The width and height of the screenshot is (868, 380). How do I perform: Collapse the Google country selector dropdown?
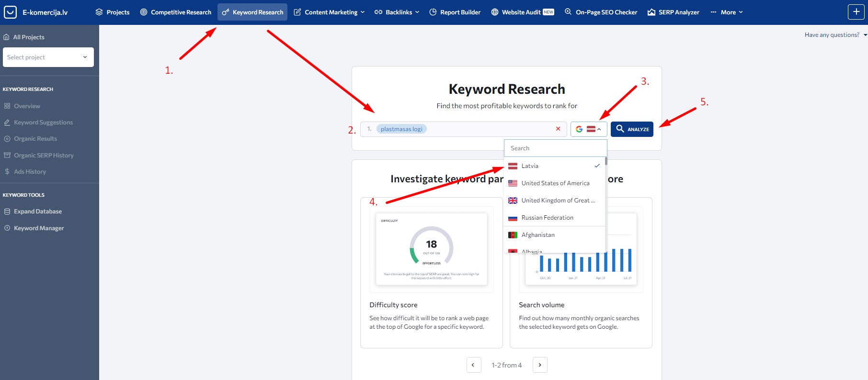(589, 129)
